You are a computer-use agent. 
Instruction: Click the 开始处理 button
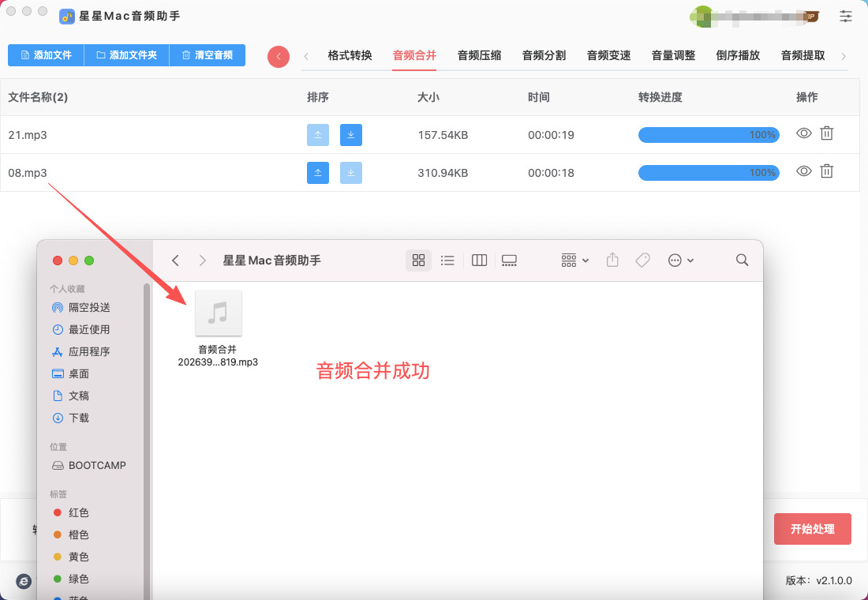point(812,529)
